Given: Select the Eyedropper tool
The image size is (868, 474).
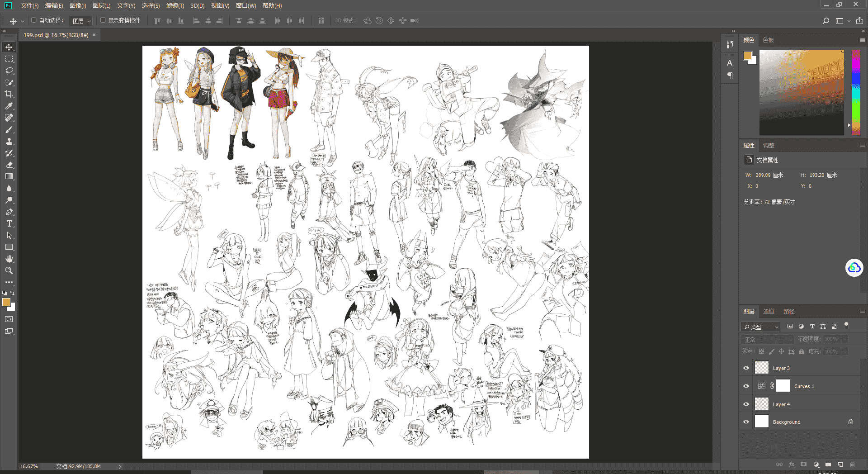Looking at the screenshot, I should pos(9,106).
